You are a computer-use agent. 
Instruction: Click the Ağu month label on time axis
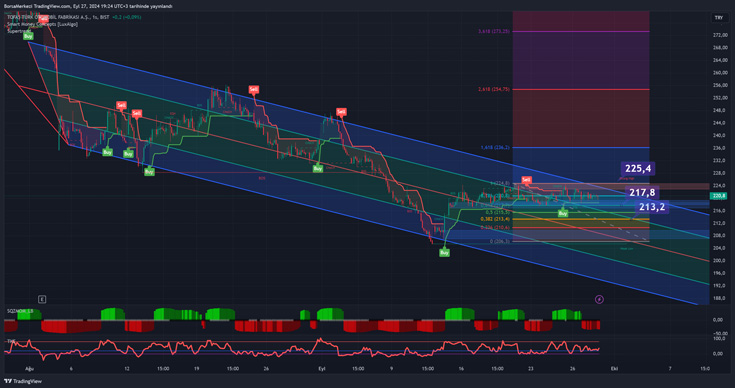pos(30,369)
